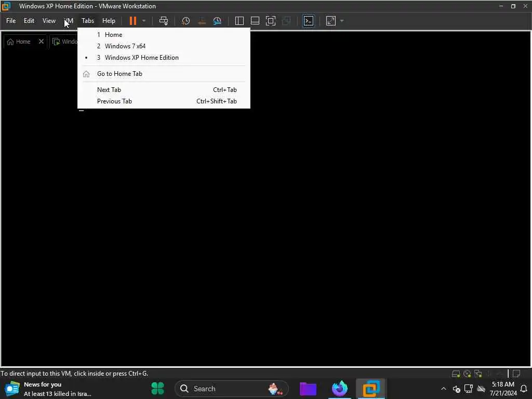Click the ice cream search highlight icon
Image resolution: width=532 pixels, height=399 pixels.
(275, 389)
